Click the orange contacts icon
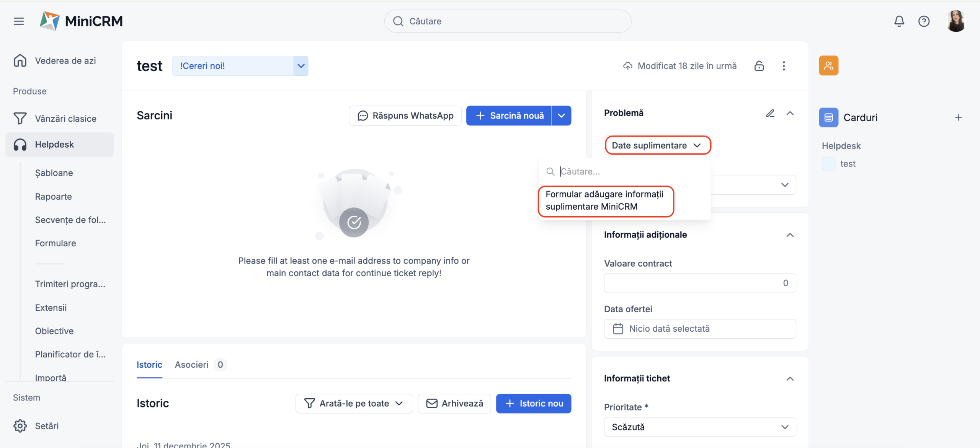The height and width of the screenshot is (448, 980). click(x=828, y=66)
